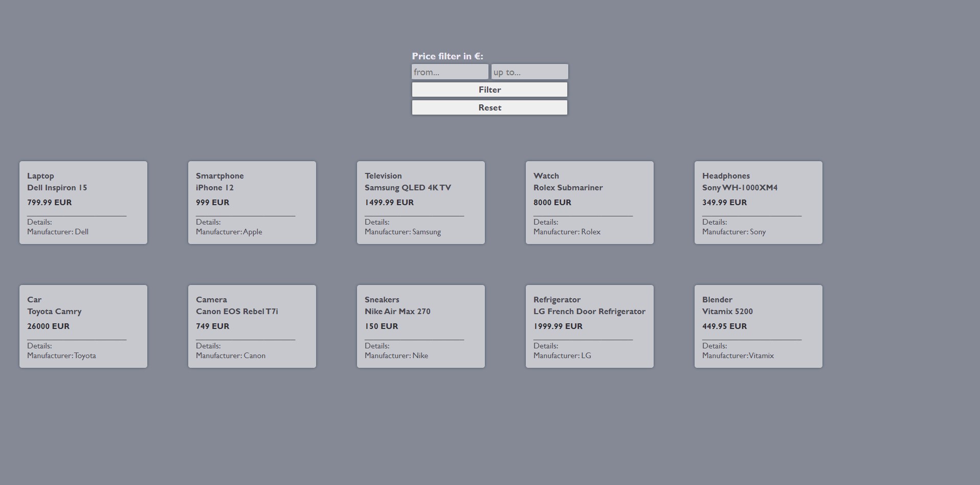Image resolution: width=980 pixels, height=485 pixels.
Task: Open the Dell Inspiron 15 laptop card
Action: (x=83, y=203)
